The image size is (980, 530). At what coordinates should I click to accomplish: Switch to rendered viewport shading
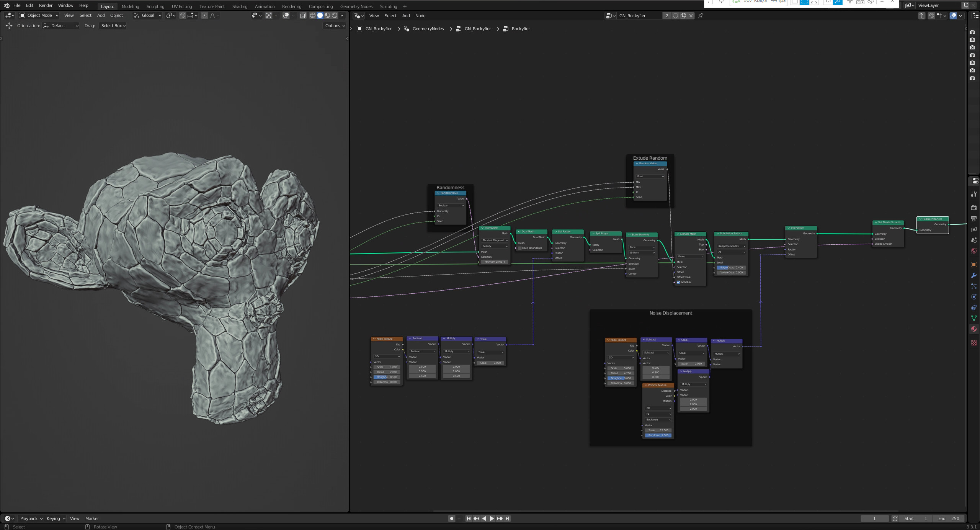[x=335, y=15]
